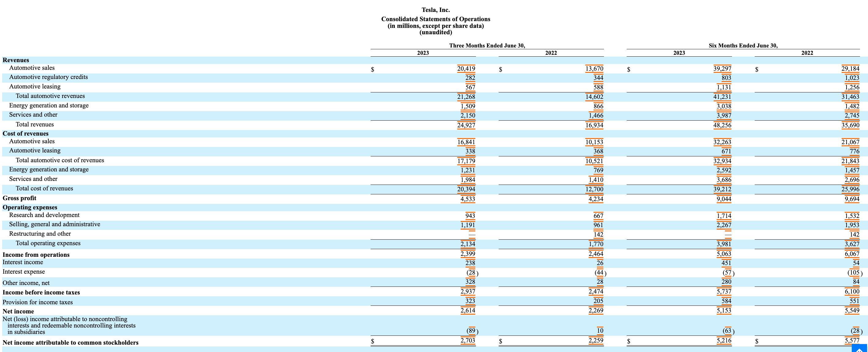Select 'Total automotive cost of revenues' label
The width and height of the screenshot is (868, 352).
point(60,160)
